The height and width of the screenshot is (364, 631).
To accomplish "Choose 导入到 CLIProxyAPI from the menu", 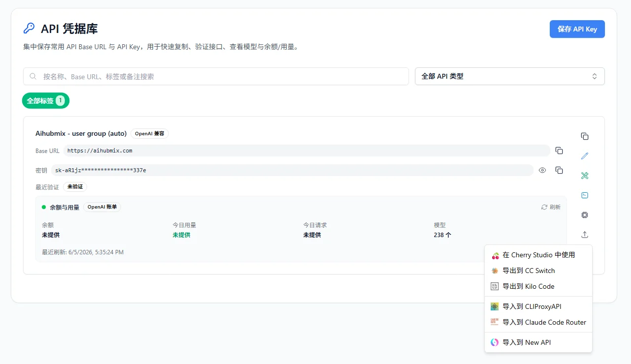I will coord(538,306).
